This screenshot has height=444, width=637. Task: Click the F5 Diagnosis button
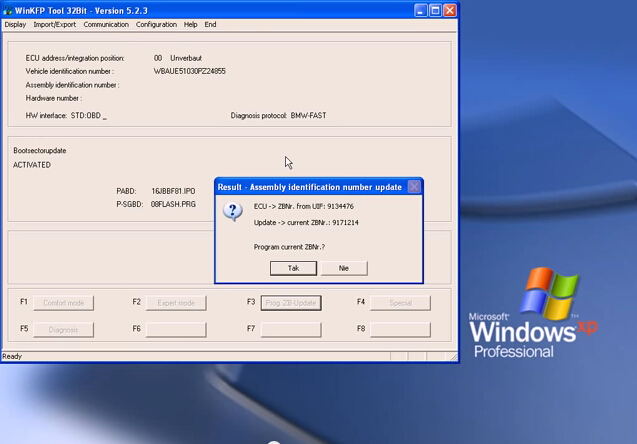coord(63,330)
